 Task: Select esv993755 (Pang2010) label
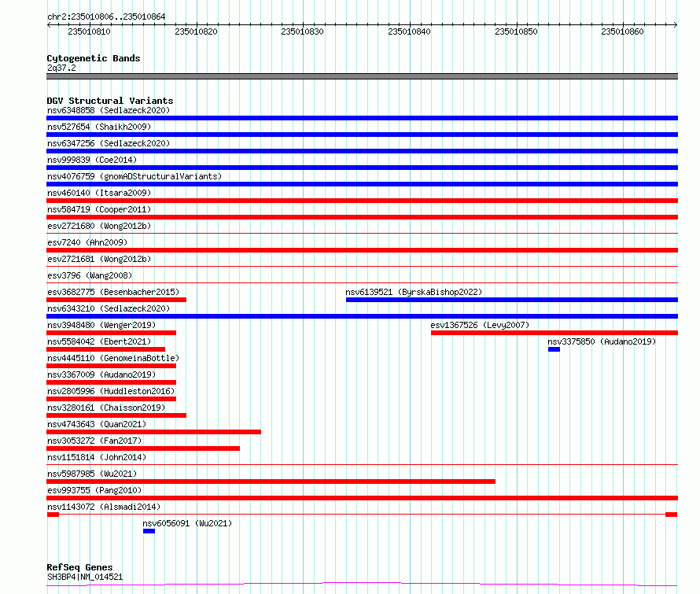tap(94, 490)
